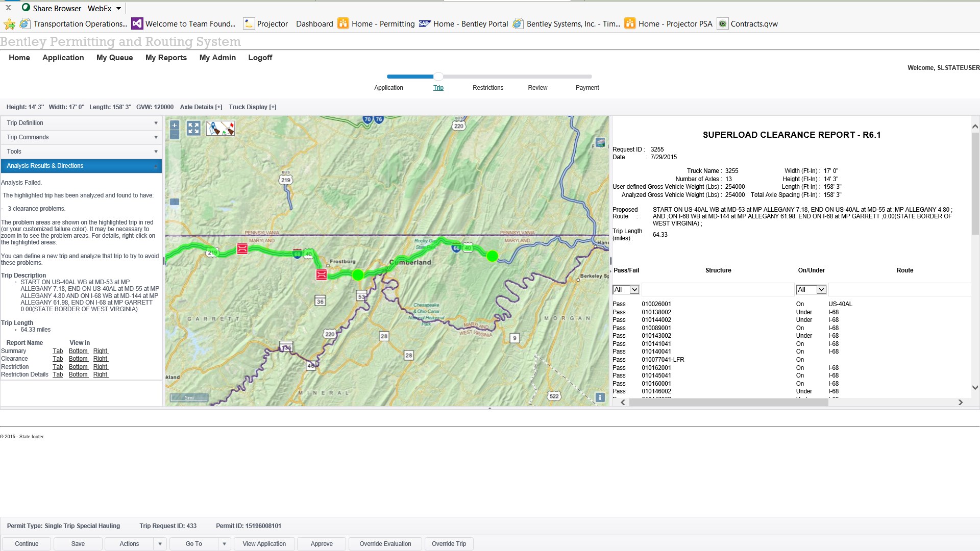This screenshot has width=980, height=551.
Task: Click the Structure filter input field
Action: (x=717, y=290)
